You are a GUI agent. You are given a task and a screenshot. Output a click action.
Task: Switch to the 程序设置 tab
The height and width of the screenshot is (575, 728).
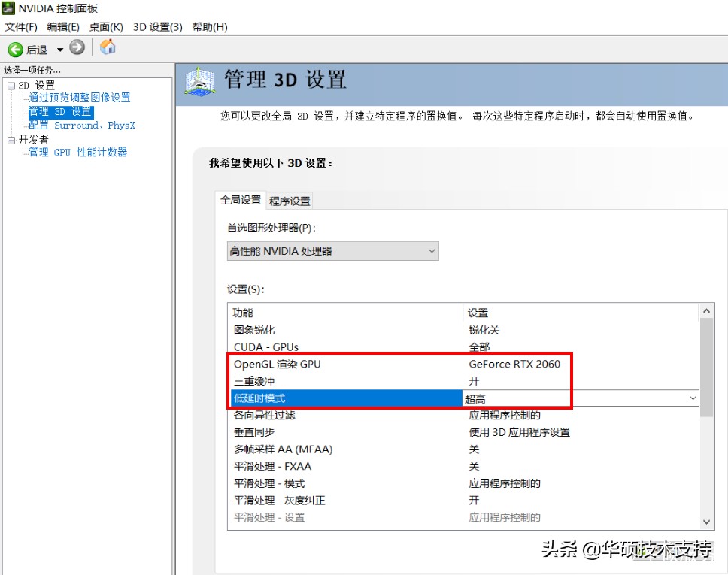coord(289,200)
